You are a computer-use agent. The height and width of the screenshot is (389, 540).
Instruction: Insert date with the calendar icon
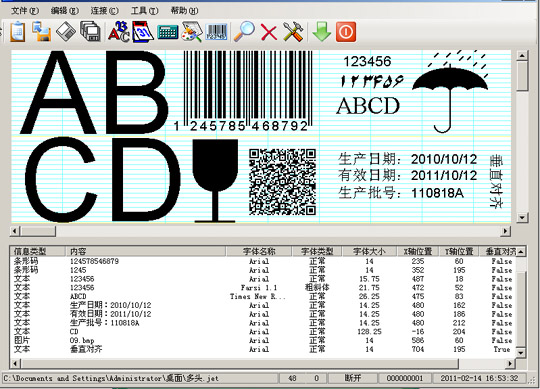(x=143, y=32)
